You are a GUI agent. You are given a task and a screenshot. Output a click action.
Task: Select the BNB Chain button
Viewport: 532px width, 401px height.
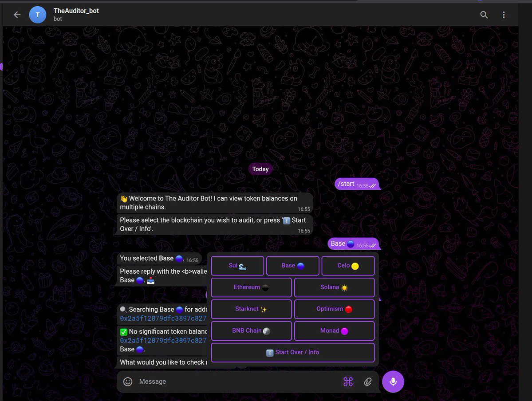(x=252, y=331)
